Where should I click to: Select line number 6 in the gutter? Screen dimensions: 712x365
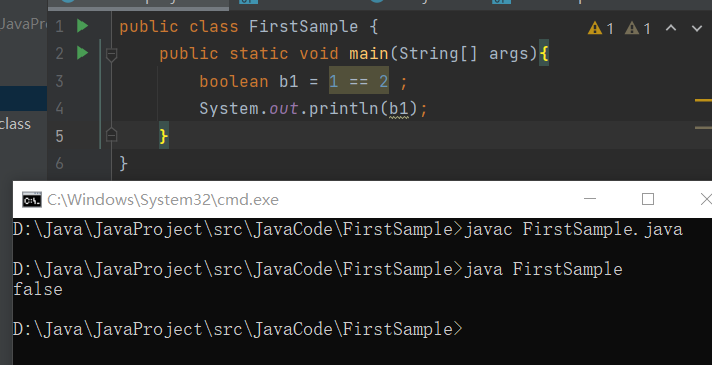pos(59,163)
